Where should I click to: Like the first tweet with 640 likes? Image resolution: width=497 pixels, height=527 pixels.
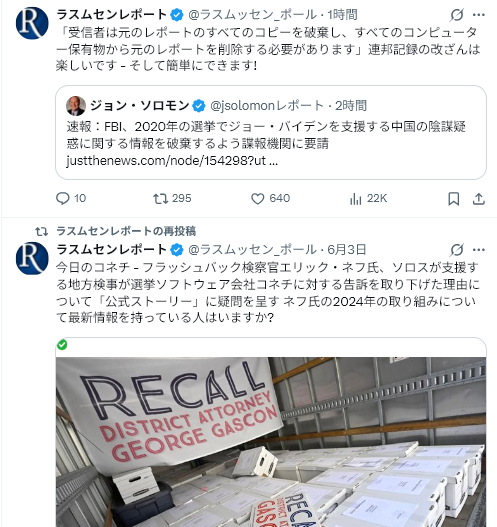point(258,198)
